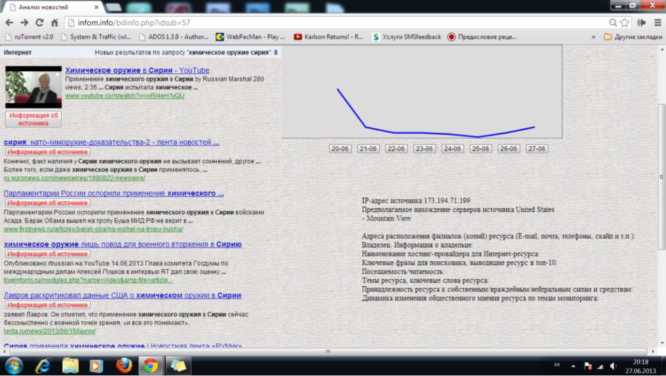Screen dimensions: 666x376
Task: Open Internet Explorer from the taskbar
Action: coord(42,365)
